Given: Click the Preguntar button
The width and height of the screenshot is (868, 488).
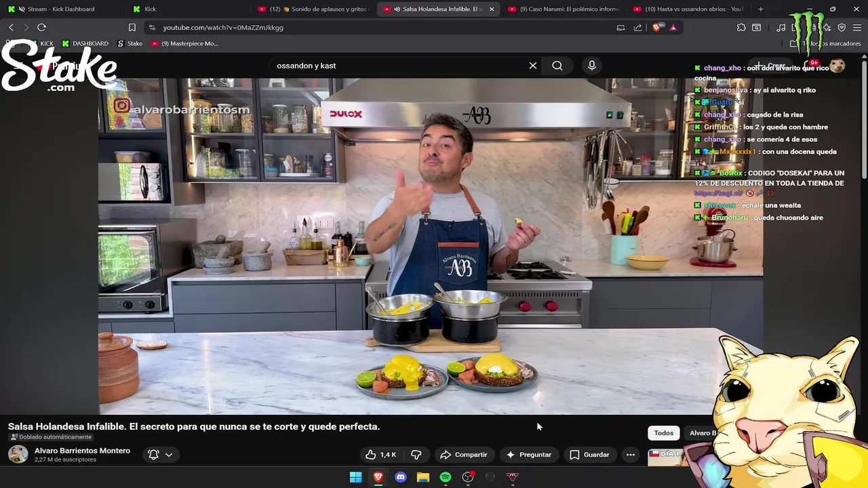Looking at the screenshot, I should [x=529, y=455].
